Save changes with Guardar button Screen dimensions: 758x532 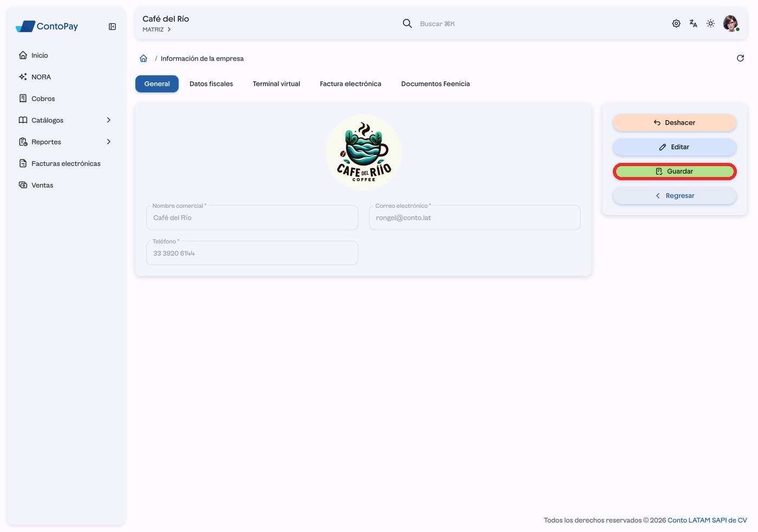(675, 172)
